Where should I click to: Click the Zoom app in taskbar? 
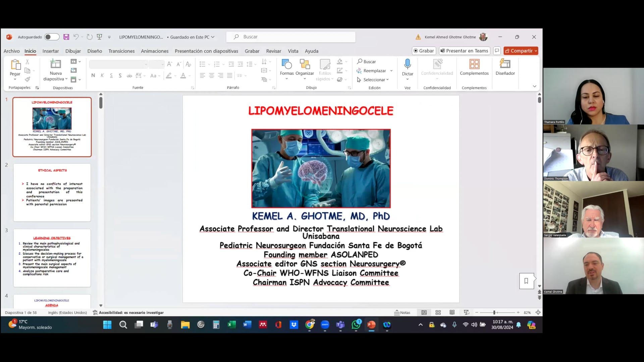(x=325, y=324)
